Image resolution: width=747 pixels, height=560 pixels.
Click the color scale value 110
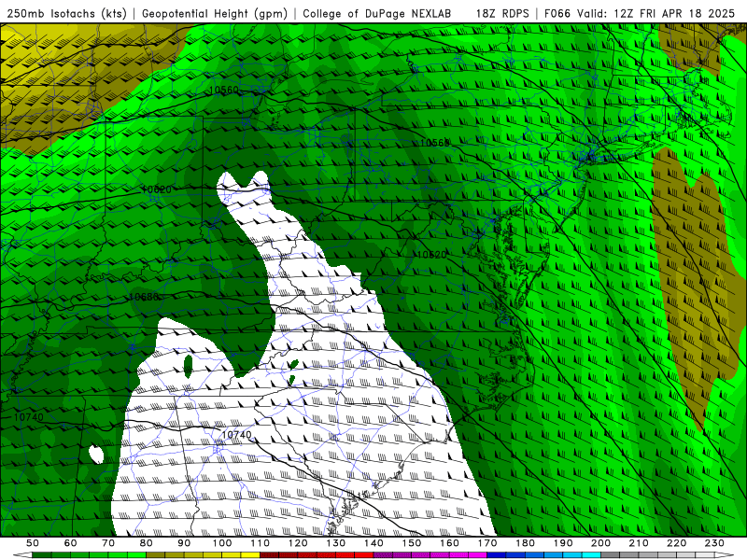pos(261,543)
